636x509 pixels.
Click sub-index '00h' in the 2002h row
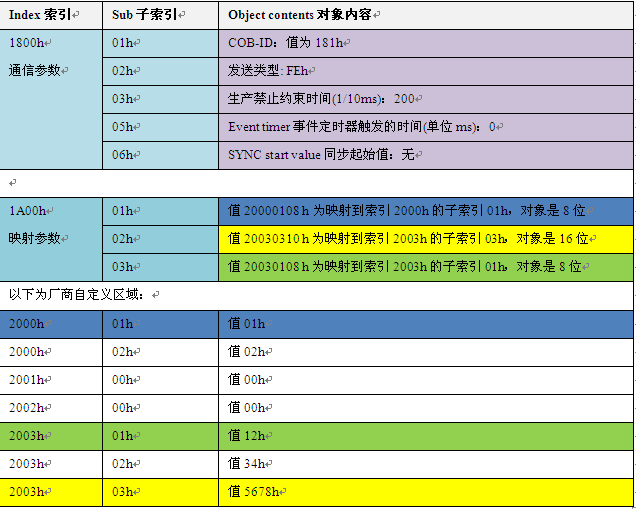161,408
